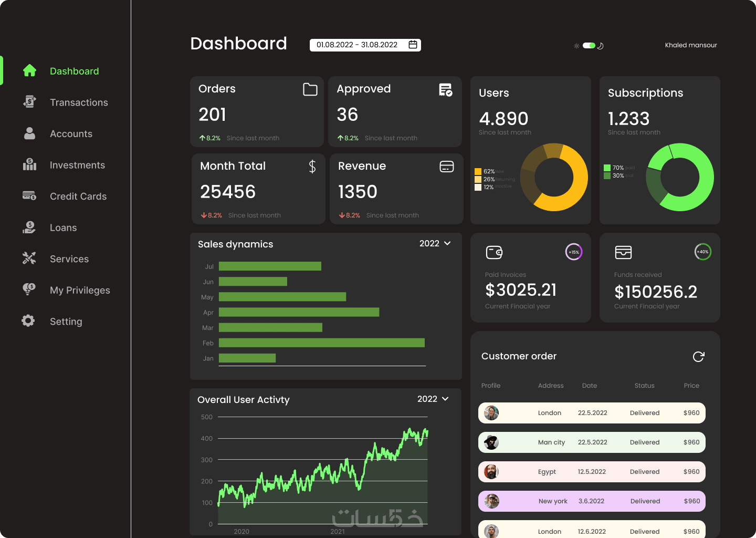The image size is (756, 538).
Task: Click the inbox icon above Funds received
Action: pos(623,253)
